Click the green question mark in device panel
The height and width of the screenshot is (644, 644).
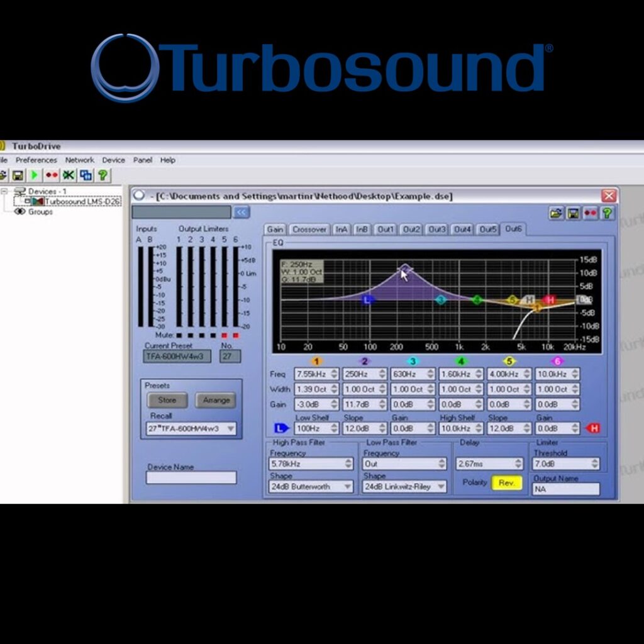click(x=608, y=213)
